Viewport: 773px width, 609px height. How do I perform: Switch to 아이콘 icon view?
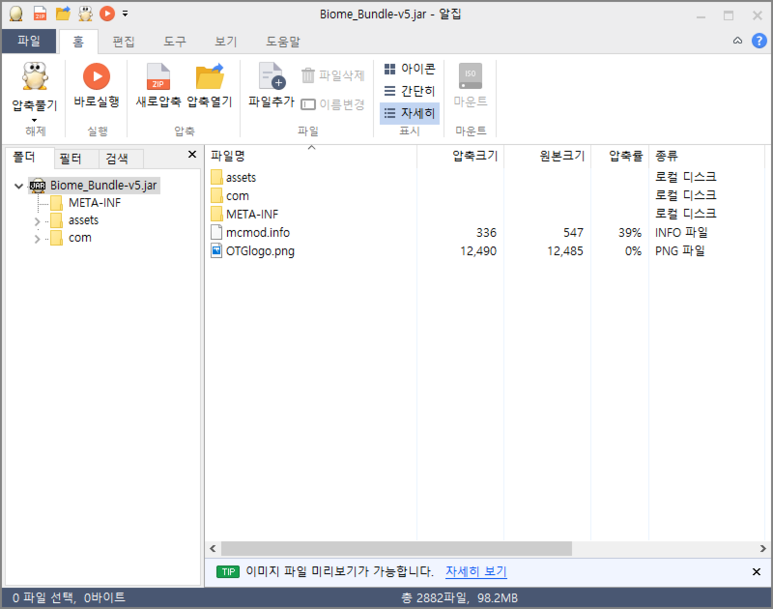pyautogui.click(x=410, y=69)
